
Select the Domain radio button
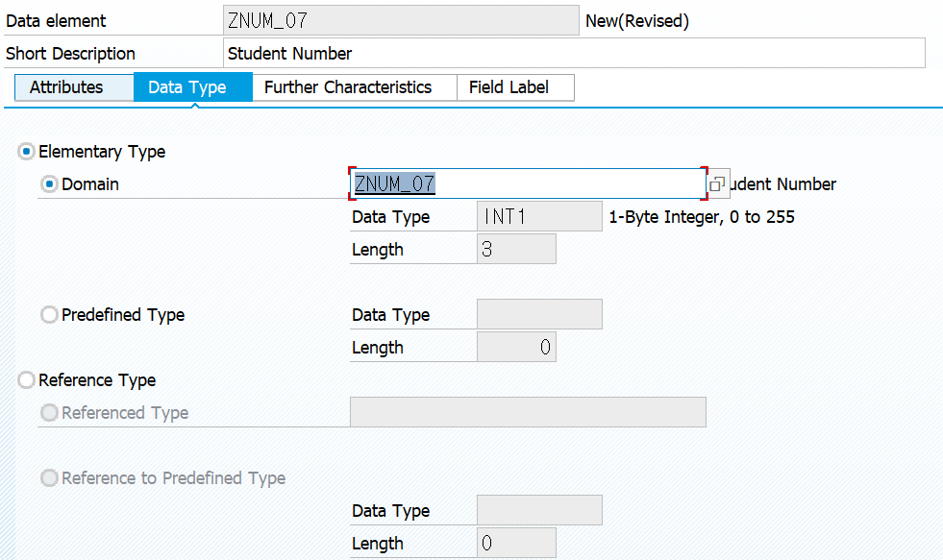point(49,183)
